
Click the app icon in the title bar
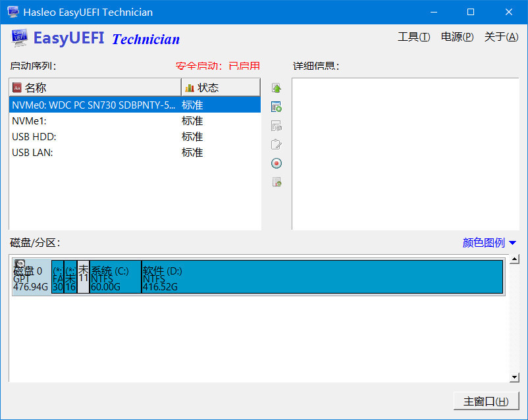tap(13, 12)
